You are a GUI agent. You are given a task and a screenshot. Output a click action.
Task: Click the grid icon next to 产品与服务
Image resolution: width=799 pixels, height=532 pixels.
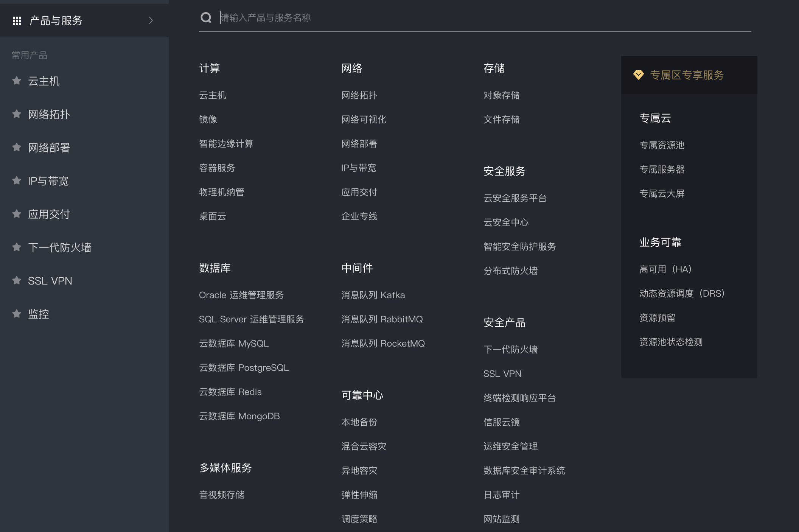17,21
